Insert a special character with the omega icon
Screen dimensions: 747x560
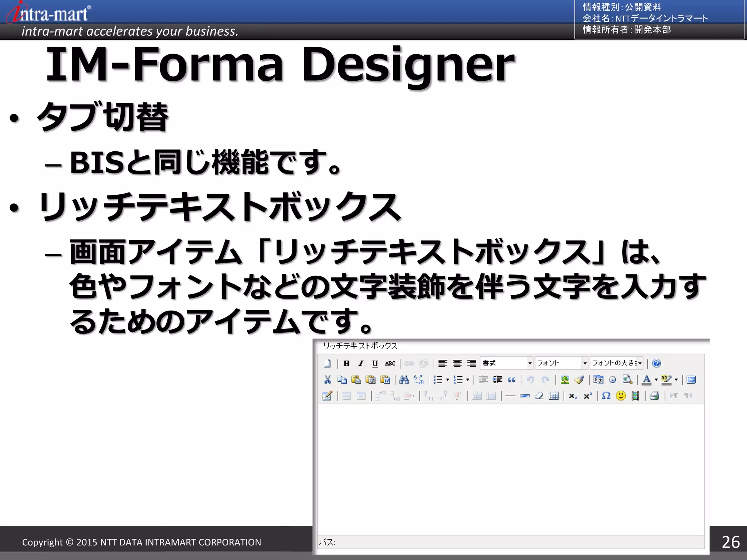click(x=606, y=396)
